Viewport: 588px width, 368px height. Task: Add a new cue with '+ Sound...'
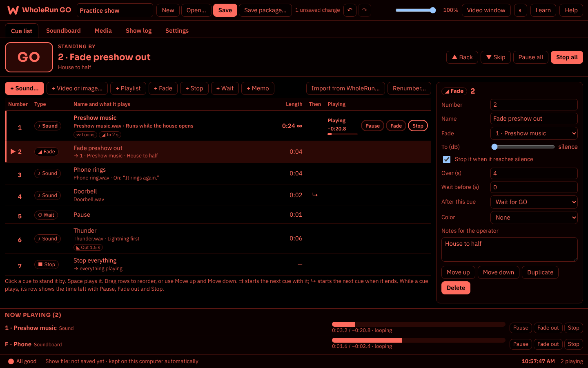coord(24,88)
